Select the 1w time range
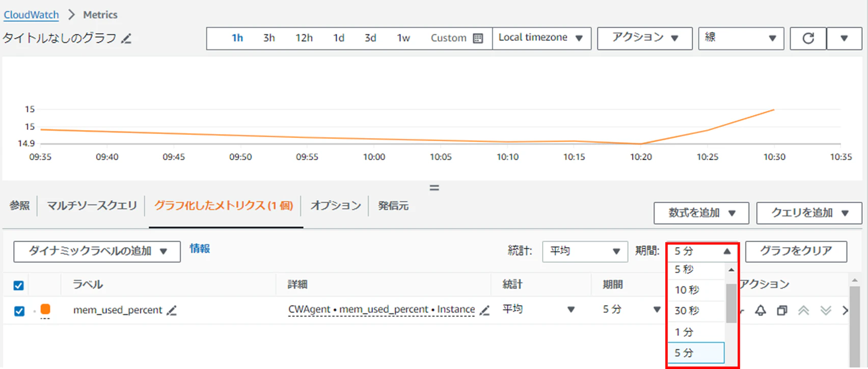The height and width of the screenshot is (369, 868). (x=403, y=38)
